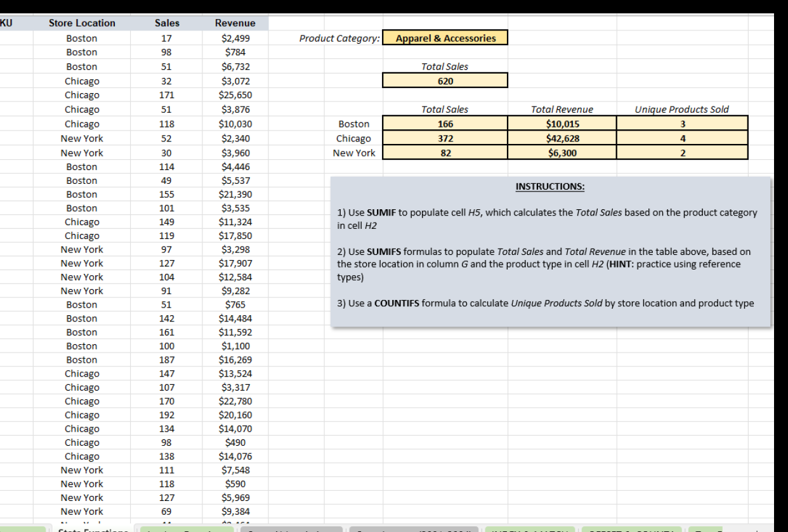Select the sales cell 91
Viewport: 788px width, 532px height.
pyautogui.click(x=167, y=291)
